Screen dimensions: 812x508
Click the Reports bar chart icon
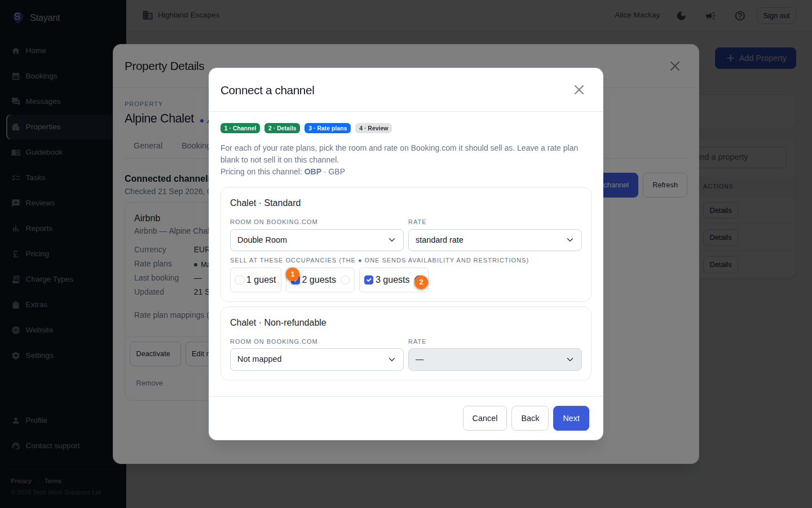tap(16, 229)
